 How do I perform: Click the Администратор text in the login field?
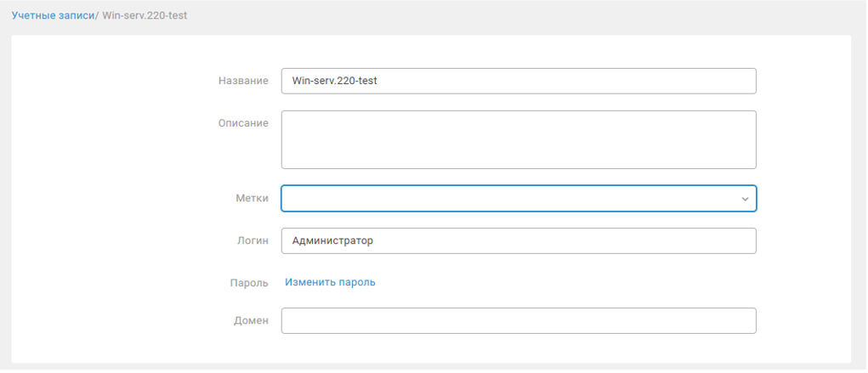coord(332,241)
